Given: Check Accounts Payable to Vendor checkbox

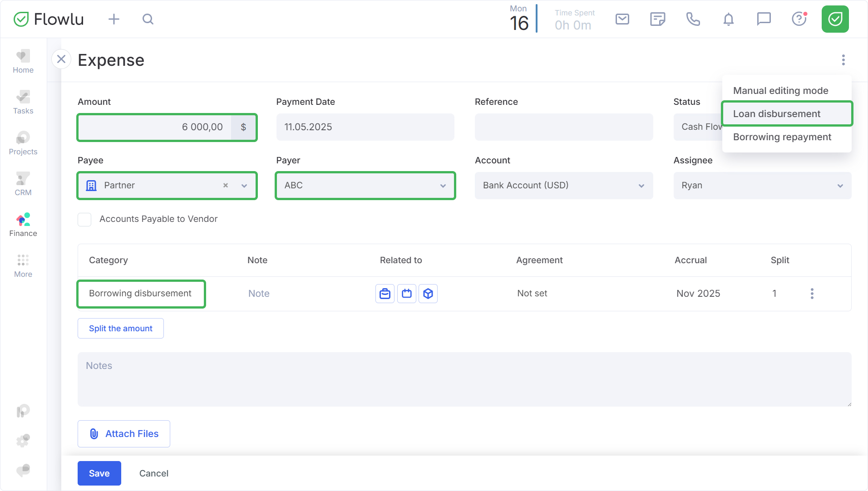Looking at the screenshot, I should [x=84, y=219].
